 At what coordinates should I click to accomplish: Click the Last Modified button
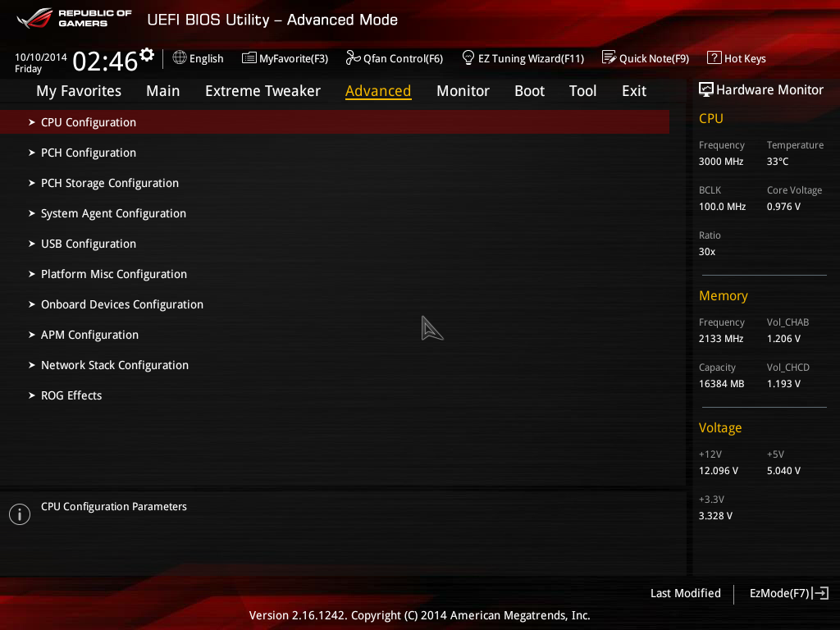pos(685,593)
